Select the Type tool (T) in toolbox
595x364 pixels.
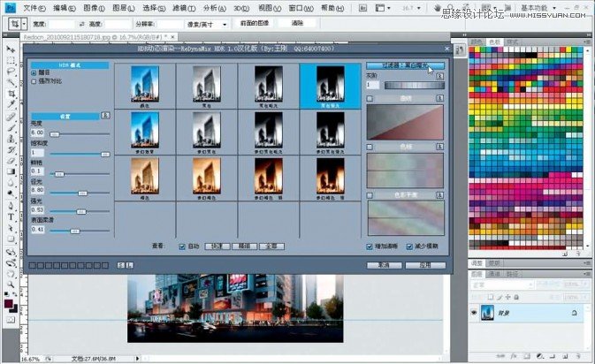(11, 216)
